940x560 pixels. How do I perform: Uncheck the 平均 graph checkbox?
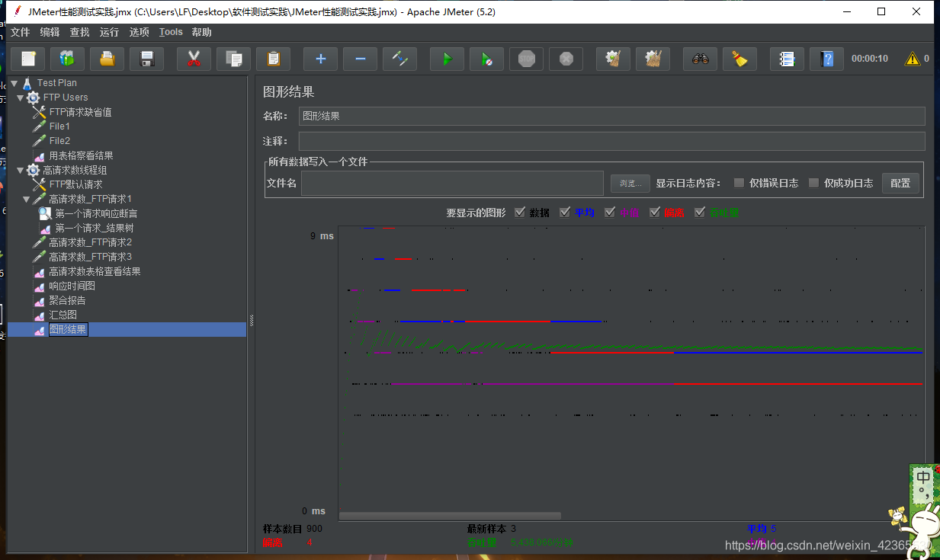pos(565,213)
